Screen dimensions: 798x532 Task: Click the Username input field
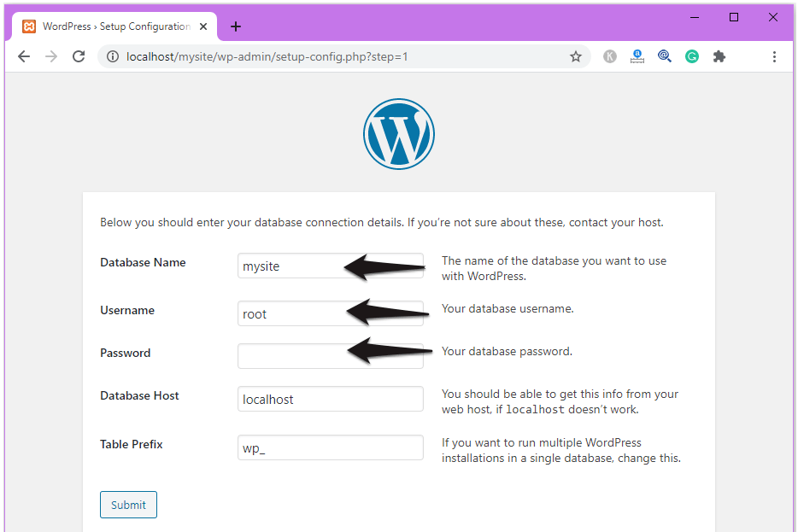pyautogui.click(x=331, y=313)
